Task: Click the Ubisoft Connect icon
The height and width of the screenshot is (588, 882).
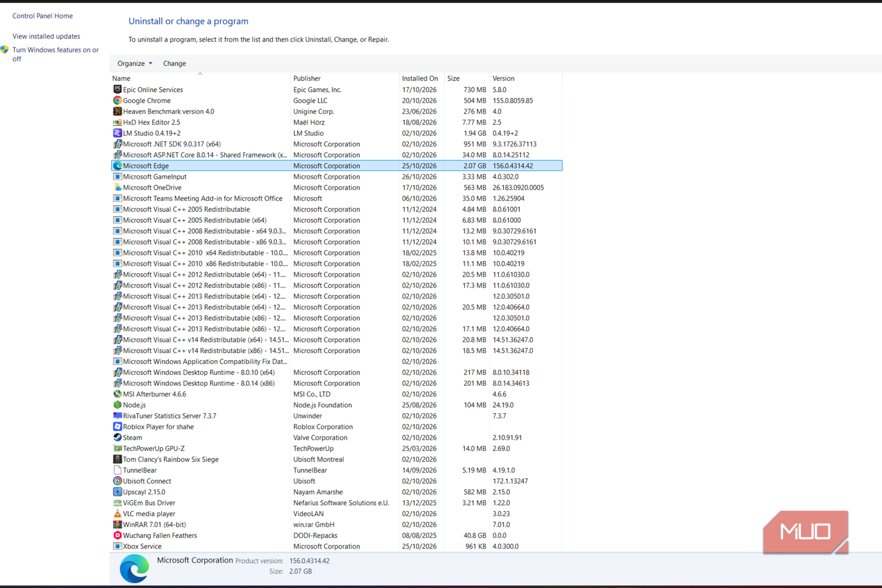Action: click(117, 481)
